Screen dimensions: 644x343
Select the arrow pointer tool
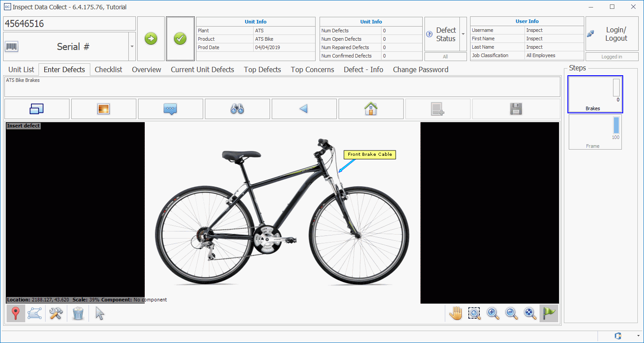click(100, 314)
